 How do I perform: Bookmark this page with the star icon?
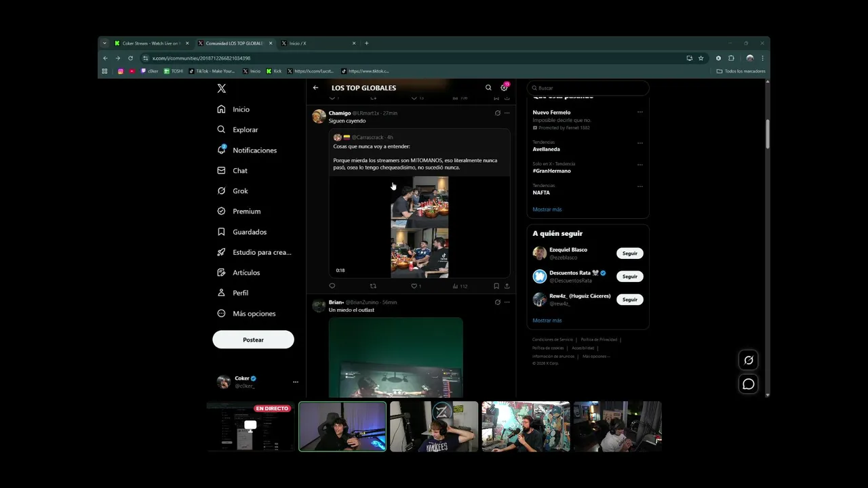701,58
